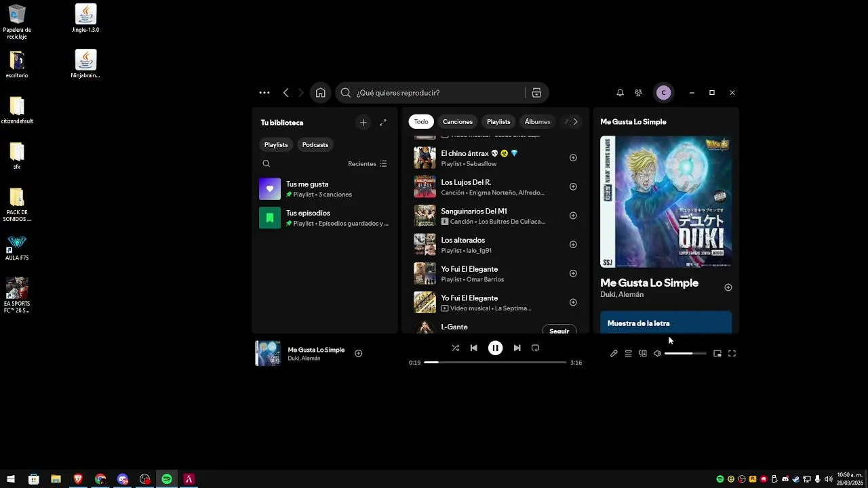Adjust the Spotify volume slider
Image resolution: width=868 pixels, height=488 pixels.
686,353
